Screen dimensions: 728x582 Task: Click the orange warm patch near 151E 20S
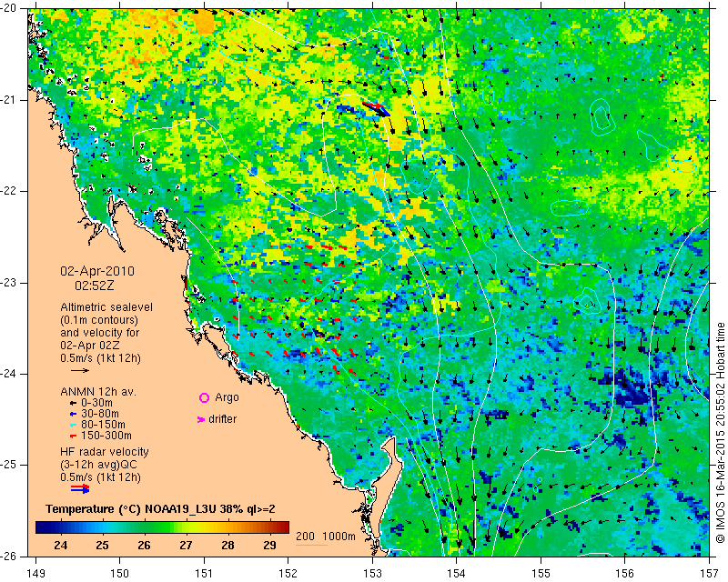(x=203, y=22)
